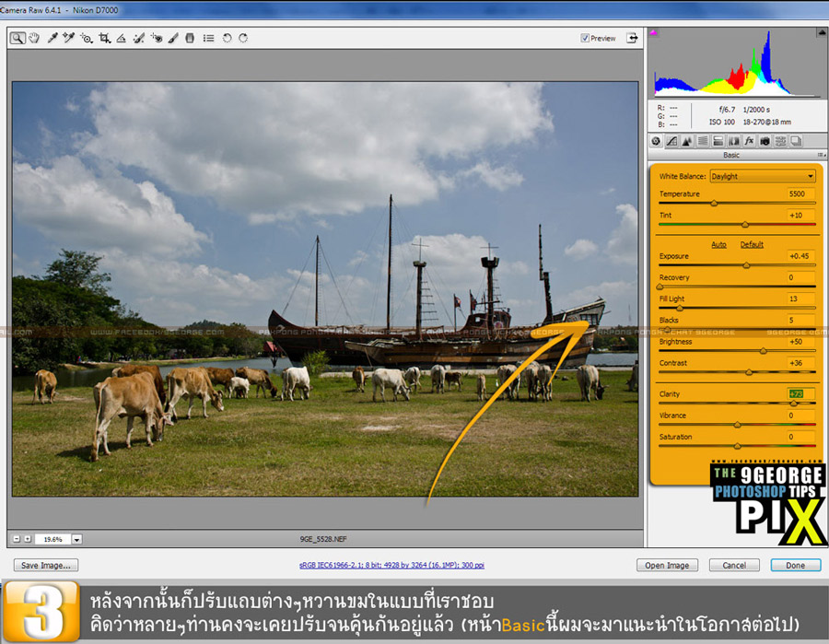
Task: Open the Basic panel menu icon
Action: coord(821,155)
